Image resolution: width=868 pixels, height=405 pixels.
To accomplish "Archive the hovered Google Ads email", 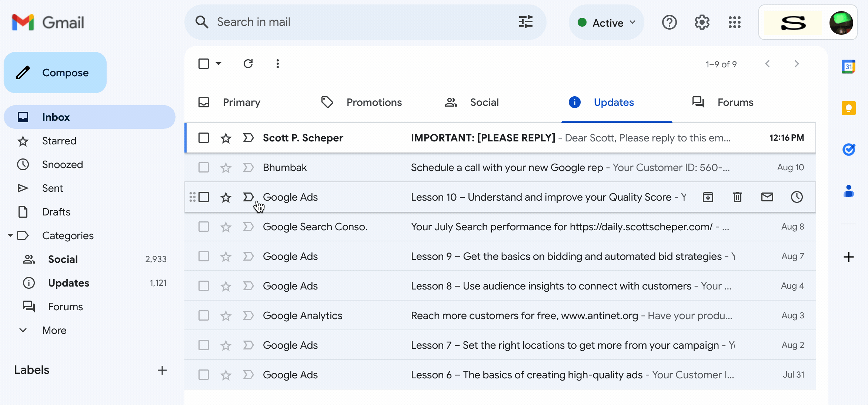I will tap(708, 197).
